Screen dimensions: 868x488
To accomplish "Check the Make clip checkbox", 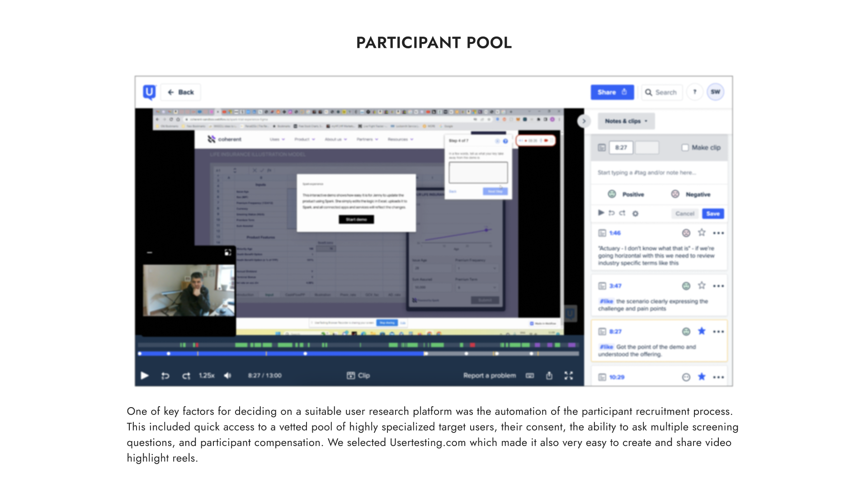I will point(685,148).
